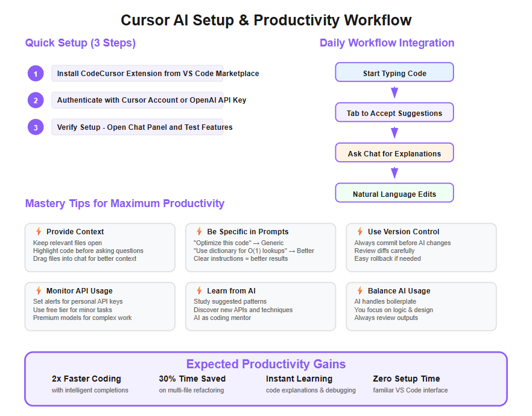Click the Quick Setup (3 Steps) heading
Viewport: 532px width, 416px height.
tap(80, 43)
